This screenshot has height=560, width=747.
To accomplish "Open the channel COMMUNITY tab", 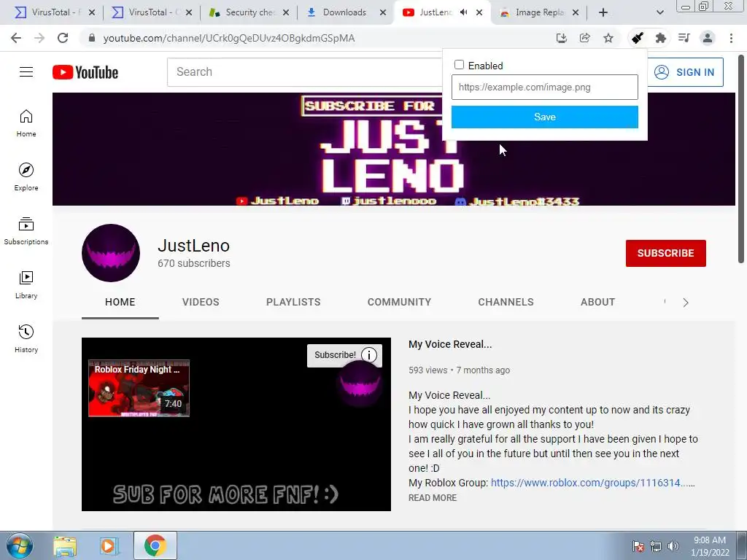I will click(399, 302).
